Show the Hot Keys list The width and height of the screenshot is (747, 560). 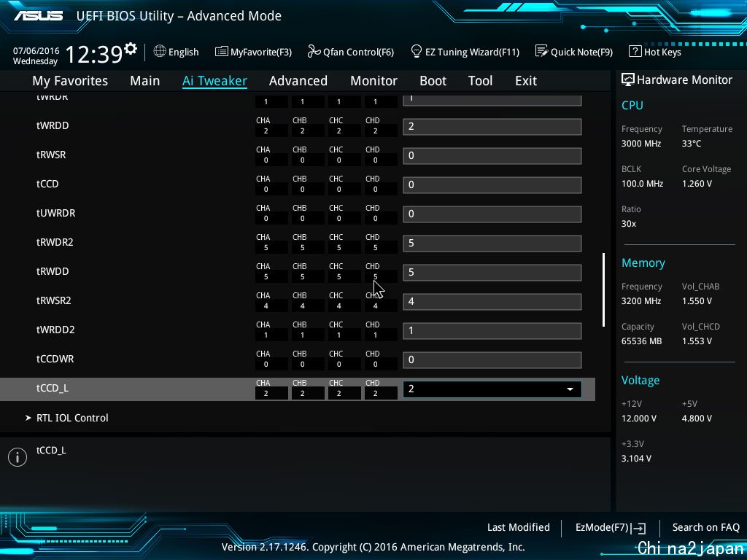[x=662, y=52]
